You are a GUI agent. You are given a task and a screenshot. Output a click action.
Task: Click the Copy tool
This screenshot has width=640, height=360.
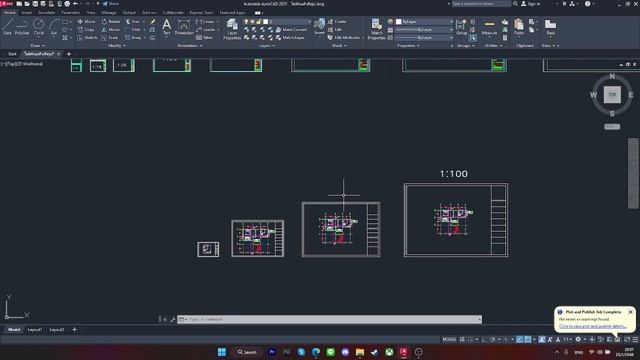pyautogui.click(x=86, y=30)
